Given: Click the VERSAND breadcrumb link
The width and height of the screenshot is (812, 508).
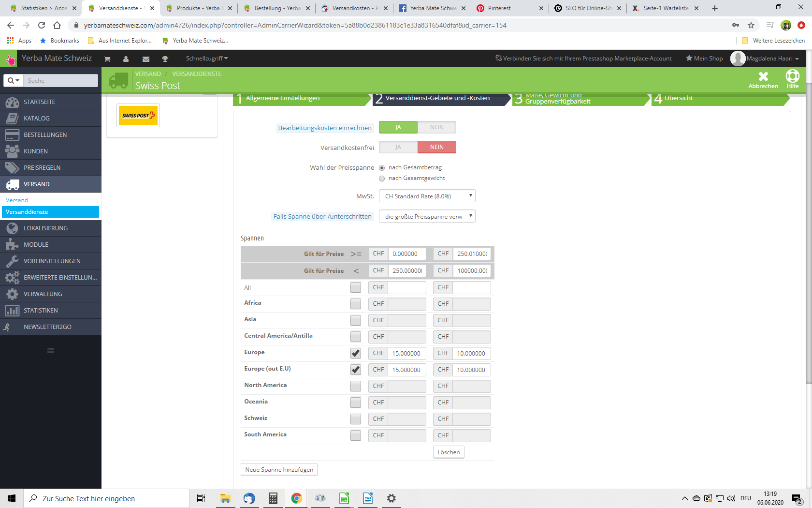Looking at the screenshot, I should coord(148,74).
